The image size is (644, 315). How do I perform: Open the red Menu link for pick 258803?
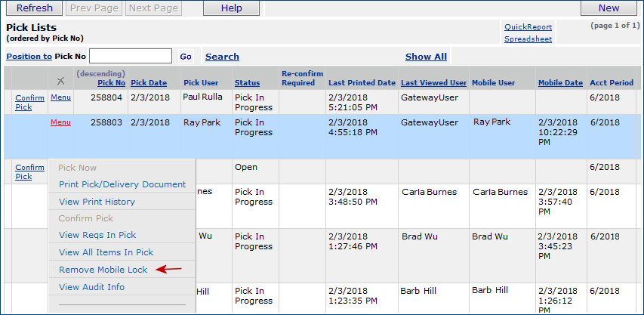pos(60,122)
